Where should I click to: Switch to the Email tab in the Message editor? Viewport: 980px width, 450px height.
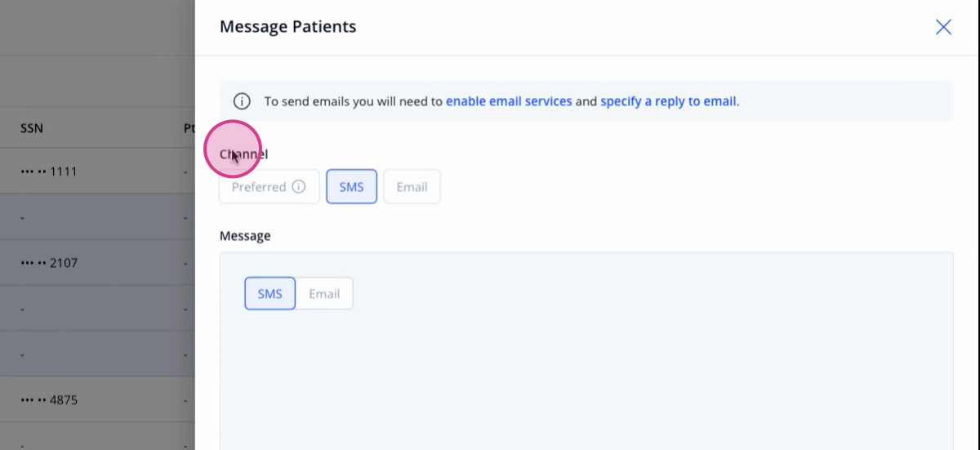click(x=324, y=294)
